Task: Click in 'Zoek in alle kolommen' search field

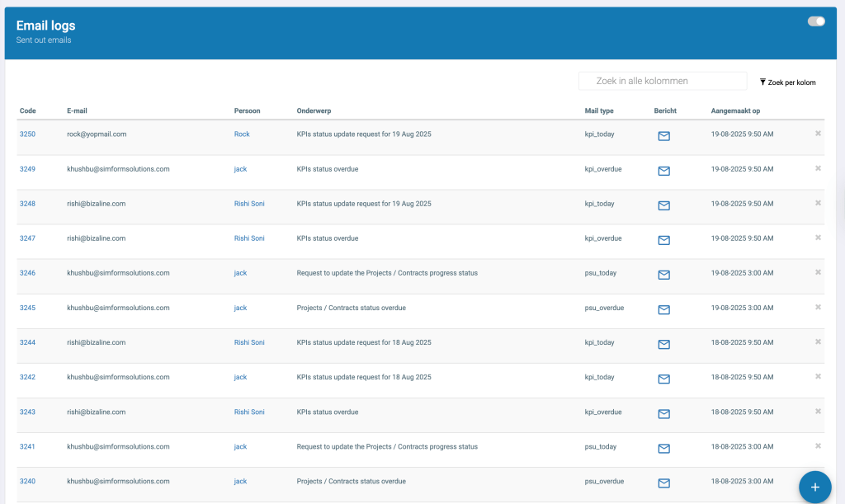Action: (663, 81)
